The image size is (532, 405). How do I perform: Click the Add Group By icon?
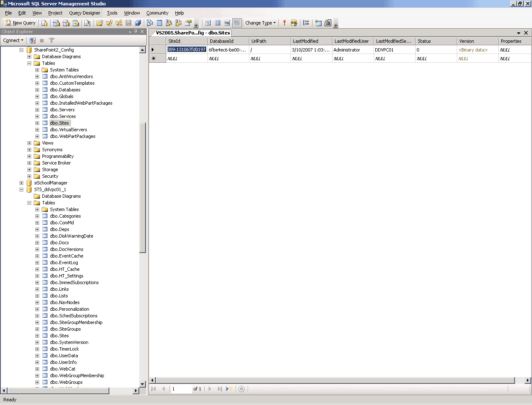[306, 23]
